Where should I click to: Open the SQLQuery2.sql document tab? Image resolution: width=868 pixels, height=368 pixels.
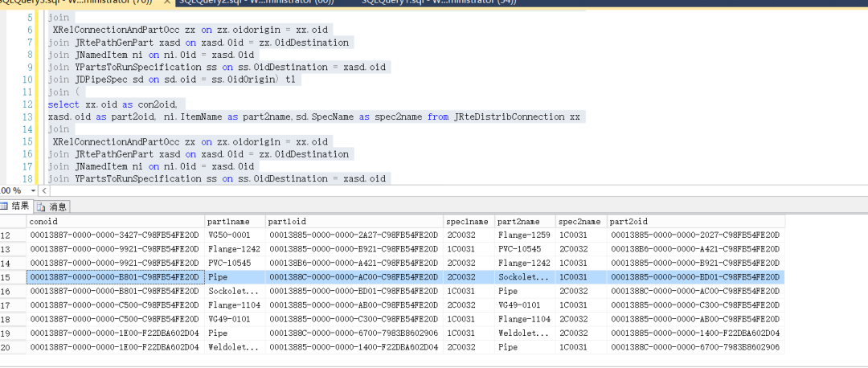point(256,2)
